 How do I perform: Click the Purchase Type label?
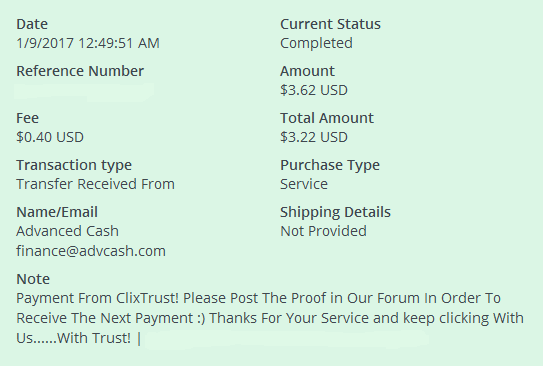coord(330,166)
